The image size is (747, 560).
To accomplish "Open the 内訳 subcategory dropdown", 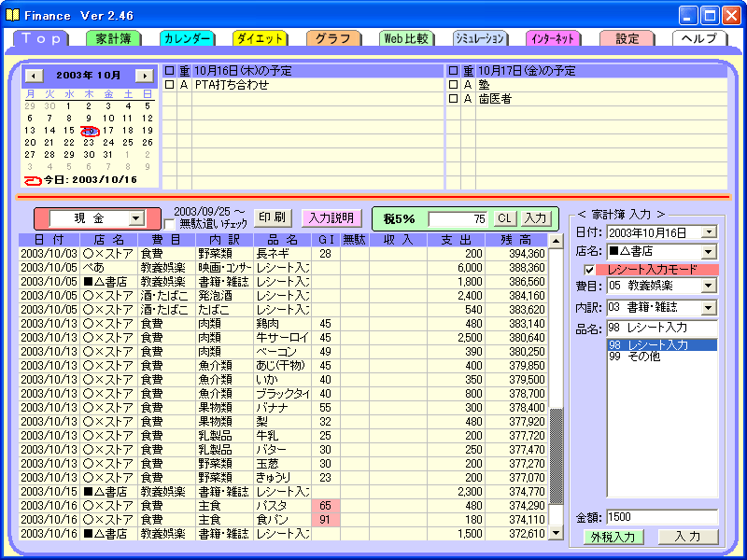I will pos(709,308).
